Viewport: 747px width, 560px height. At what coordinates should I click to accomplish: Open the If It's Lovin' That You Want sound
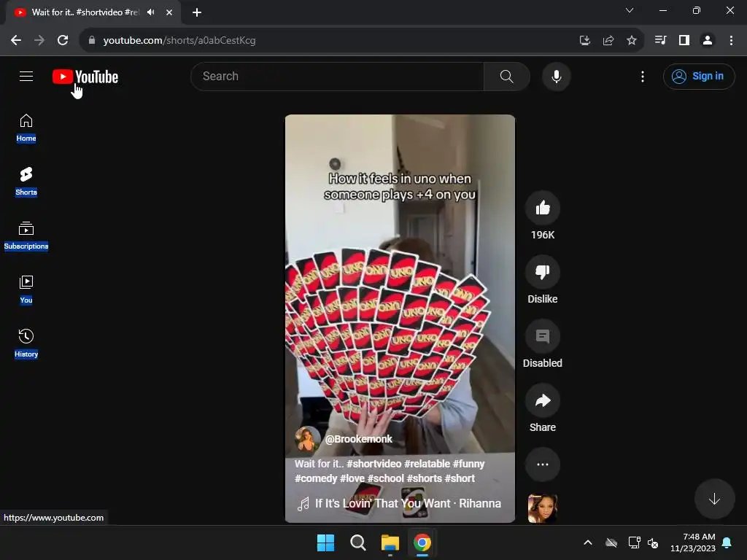point(399,503)
